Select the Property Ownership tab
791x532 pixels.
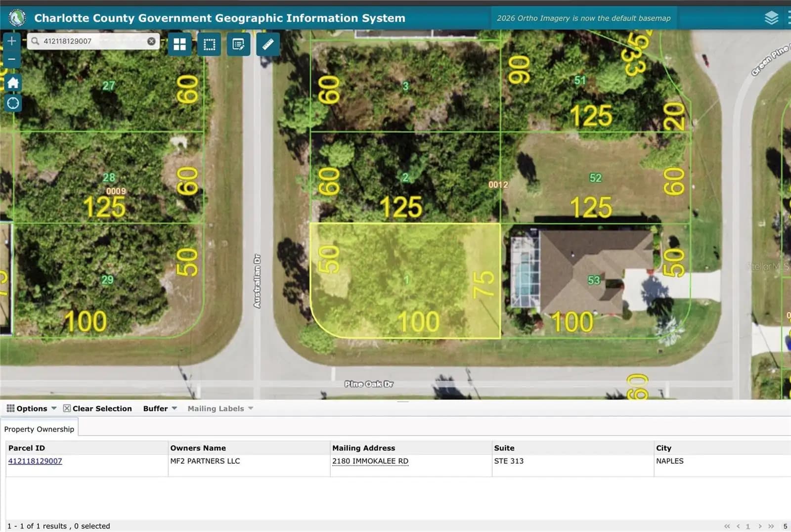coord(39,429)
